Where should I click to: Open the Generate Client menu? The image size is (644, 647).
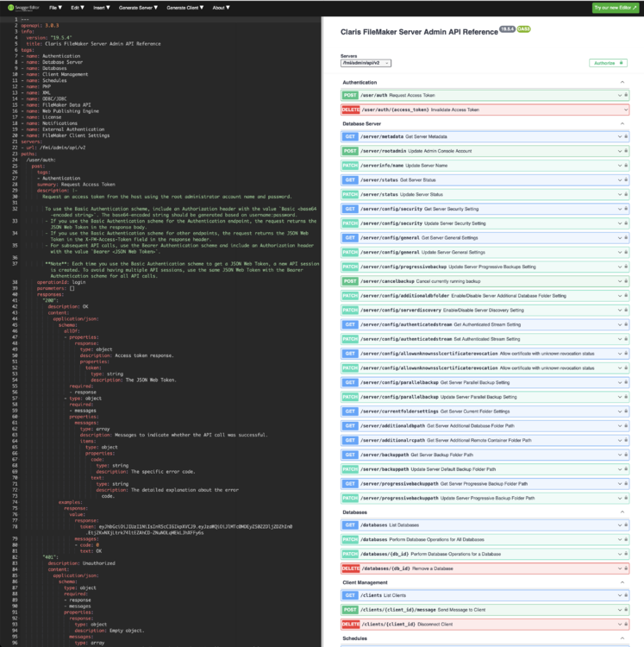pyautogui.click(x=185, y=8)
